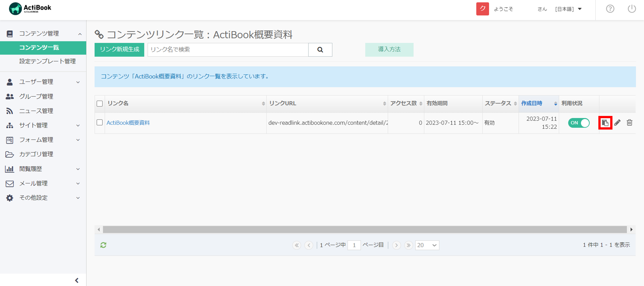The height and width of the screenshot is (286, 644).
Task: Click the グループ管理 people icon
Action: [x=10, y=97]
